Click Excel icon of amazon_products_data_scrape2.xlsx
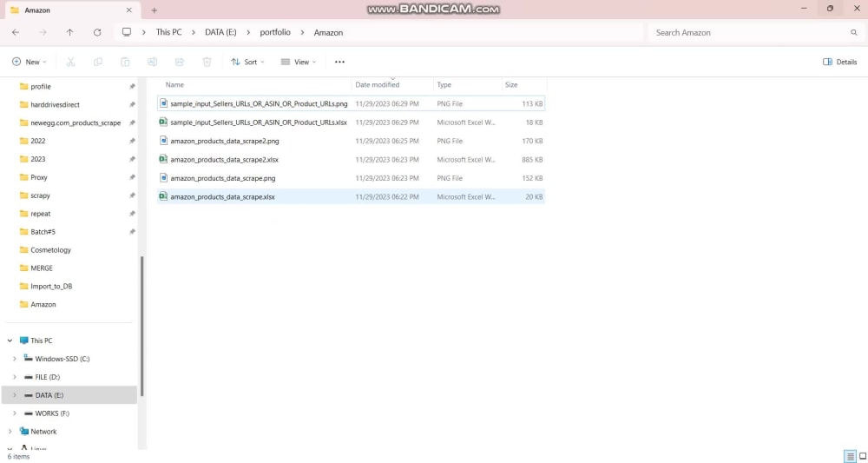Viewport: 868px width, 463px height. [163, 160]
